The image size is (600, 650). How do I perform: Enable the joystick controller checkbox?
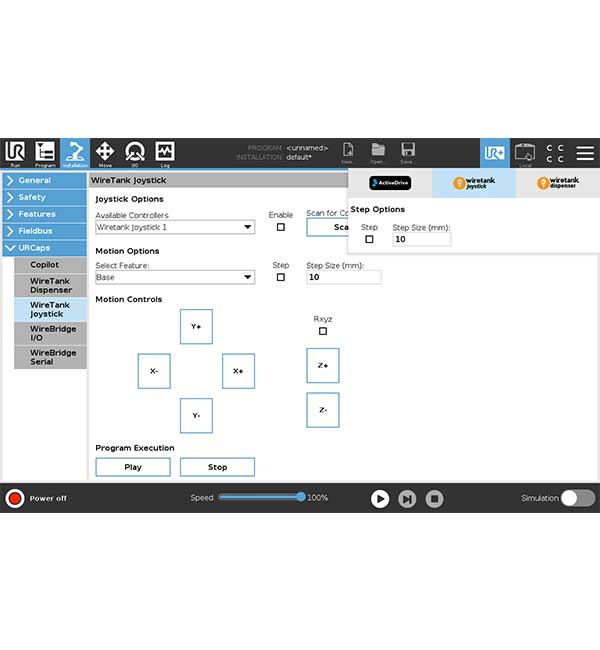pyautogui.click(x=281, y=227)
